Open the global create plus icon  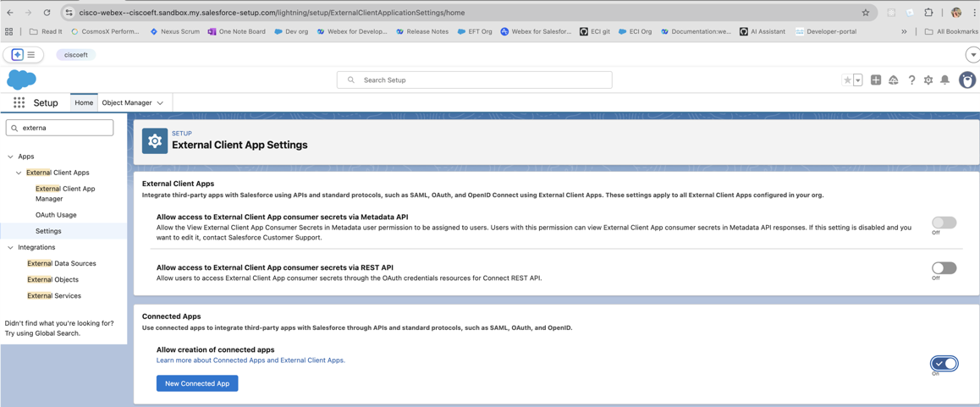875,80
